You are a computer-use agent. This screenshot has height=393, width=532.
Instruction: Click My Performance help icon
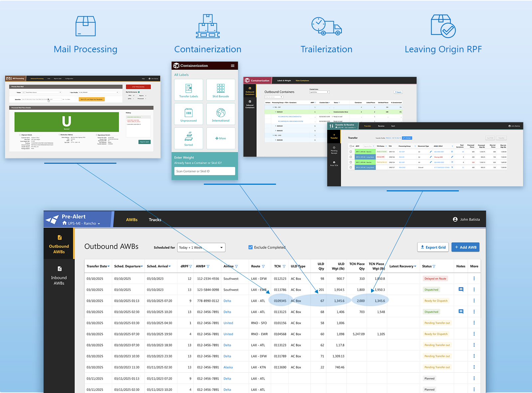tap(139, 92)
